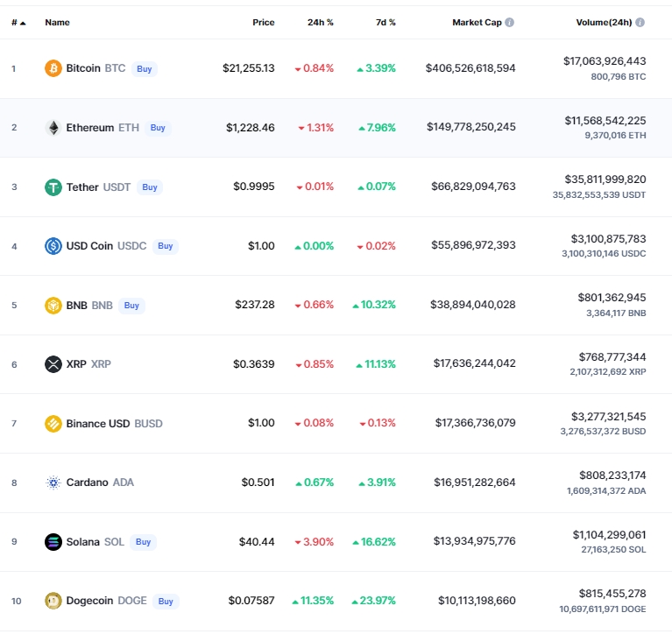The image size is (672, 634).
Task: Sort the table by 7d % header
Action: pyautogui.click(x=386, y=22)
